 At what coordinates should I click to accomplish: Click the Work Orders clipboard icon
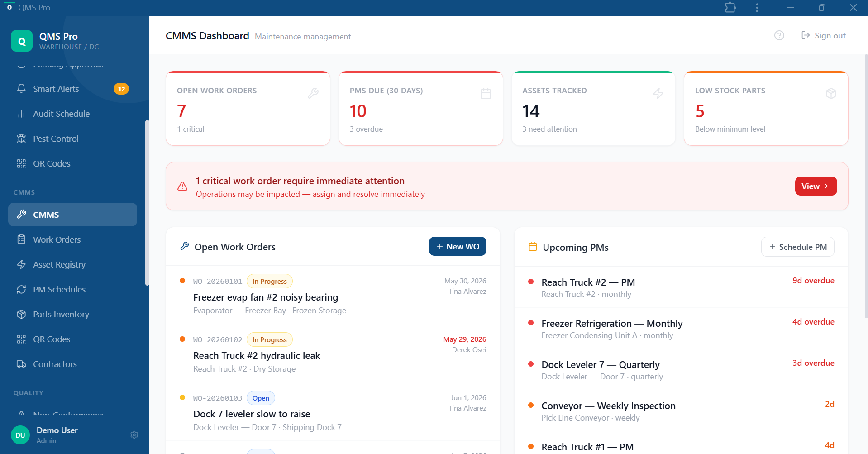tap(21, 239)
